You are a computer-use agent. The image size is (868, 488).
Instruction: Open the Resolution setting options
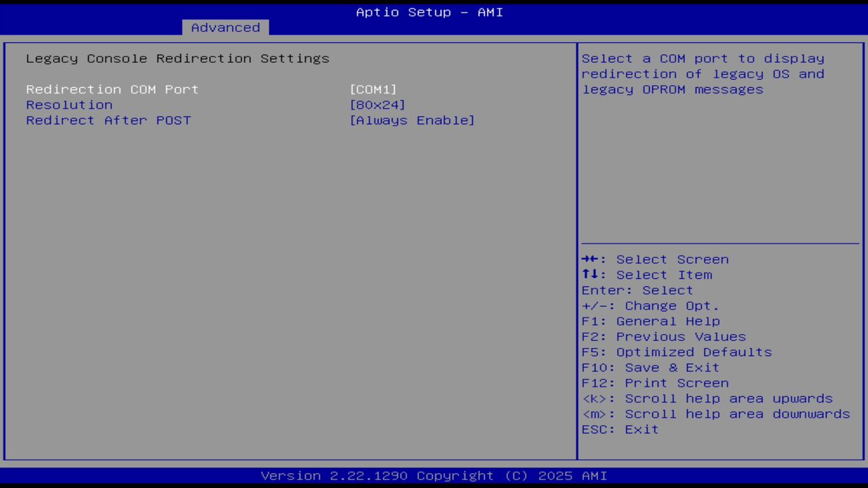tap(377, 104)
